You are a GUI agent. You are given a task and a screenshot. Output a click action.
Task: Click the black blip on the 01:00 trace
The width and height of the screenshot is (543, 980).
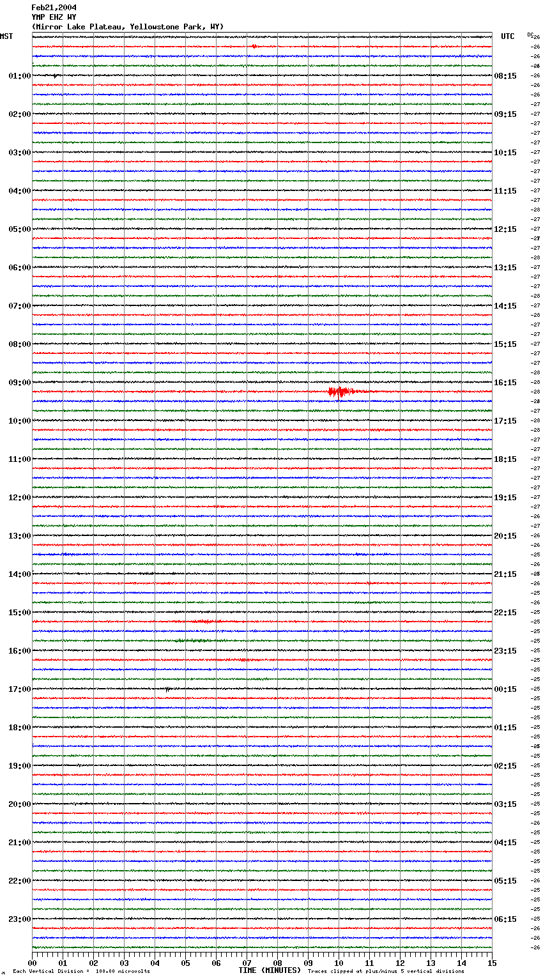point(55,76)
